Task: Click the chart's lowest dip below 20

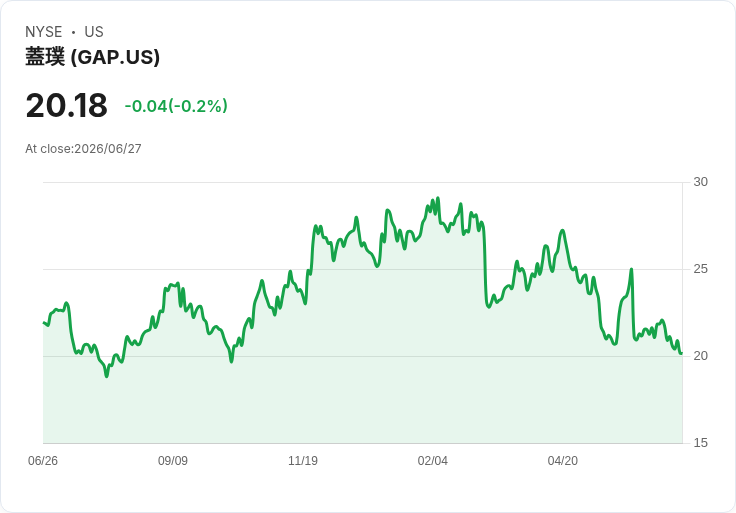Action: (107, 376)
